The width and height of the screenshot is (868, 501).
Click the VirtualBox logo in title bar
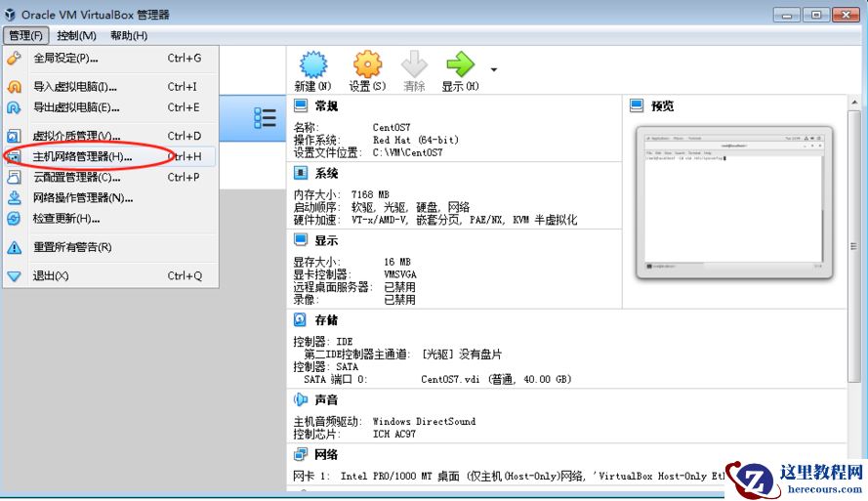[10, 15]
